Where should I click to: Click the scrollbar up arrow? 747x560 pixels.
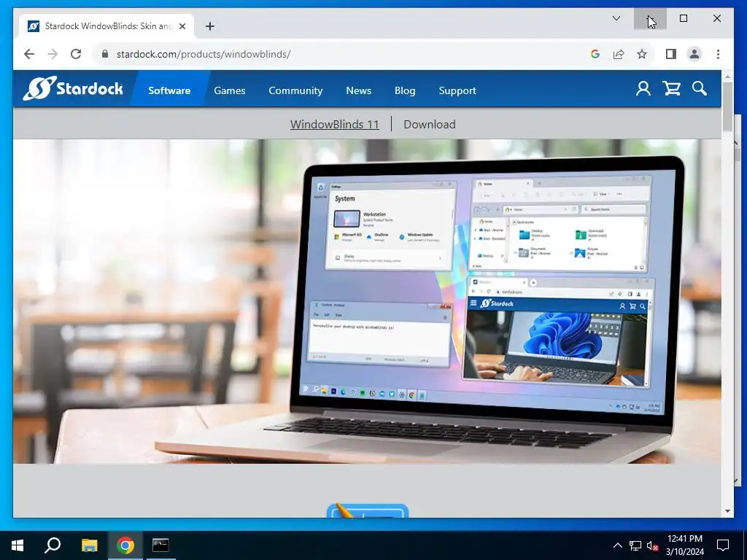pos(727,76)
